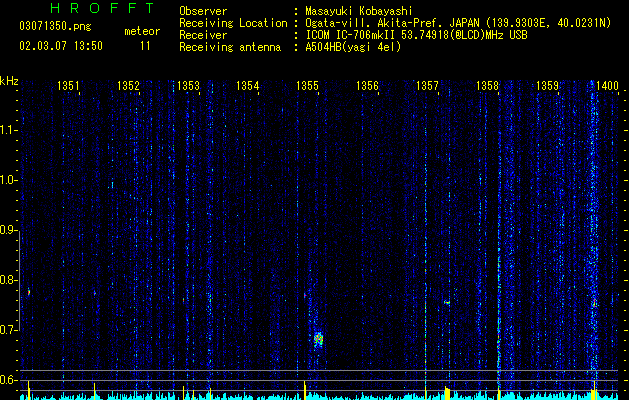Screen dimensions: 629x400
Task: Click the date stamp 02.03.07 13:50
Action: pyautogui.click(x=61, y=46)
